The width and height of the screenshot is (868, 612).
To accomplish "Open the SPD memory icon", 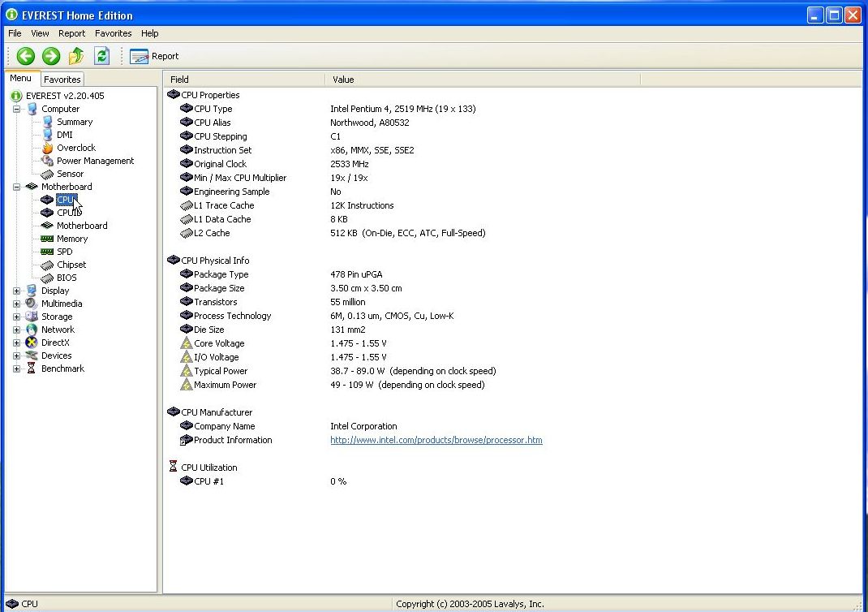I will 48,252.
